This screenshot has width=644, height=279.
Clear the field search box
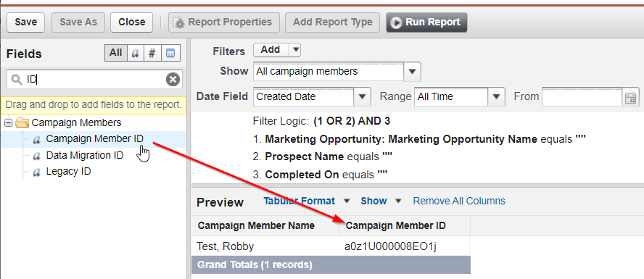[173, 79]
